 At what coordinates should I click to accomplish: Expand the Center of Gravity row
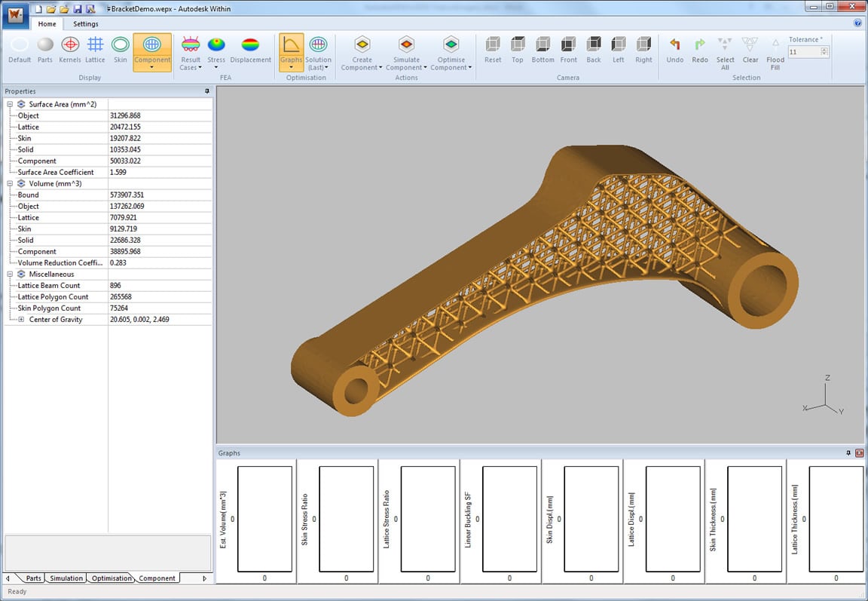[21, 320]
